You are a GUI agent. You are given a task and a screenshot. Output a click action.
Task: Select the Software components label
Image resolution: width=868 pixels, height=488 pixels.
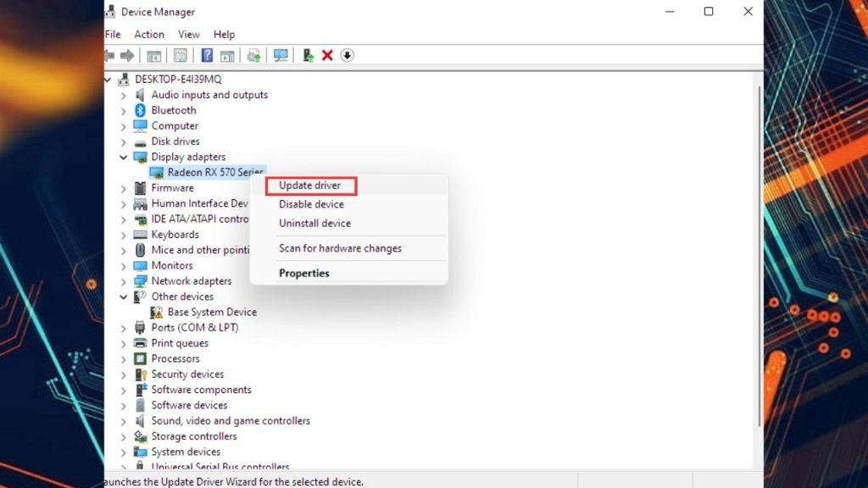coord(201,390)
